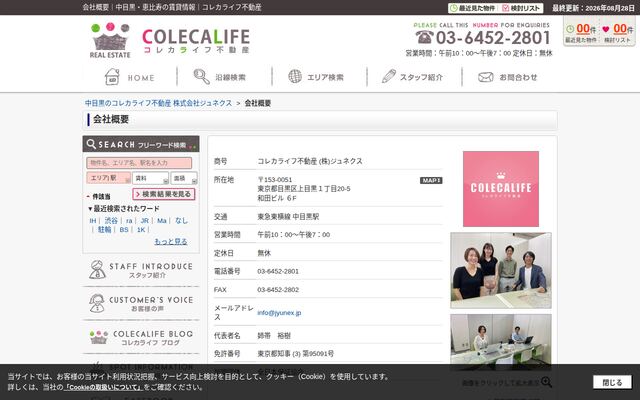Click the telephone icon beside 03-6452-2801
Image resolution: width=640 pixels, height=400 pixels.
click(424, 37)
